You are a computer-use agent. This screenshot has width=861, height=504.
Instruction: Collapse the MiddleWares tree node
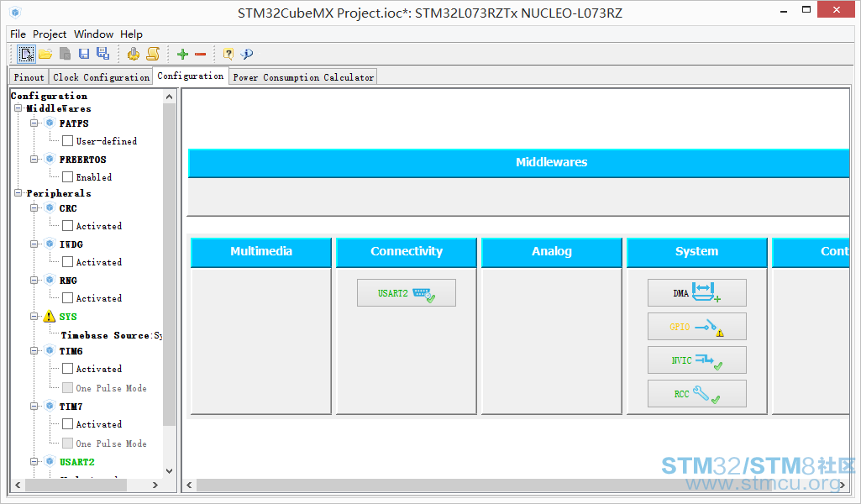click(x=18, y=108)
